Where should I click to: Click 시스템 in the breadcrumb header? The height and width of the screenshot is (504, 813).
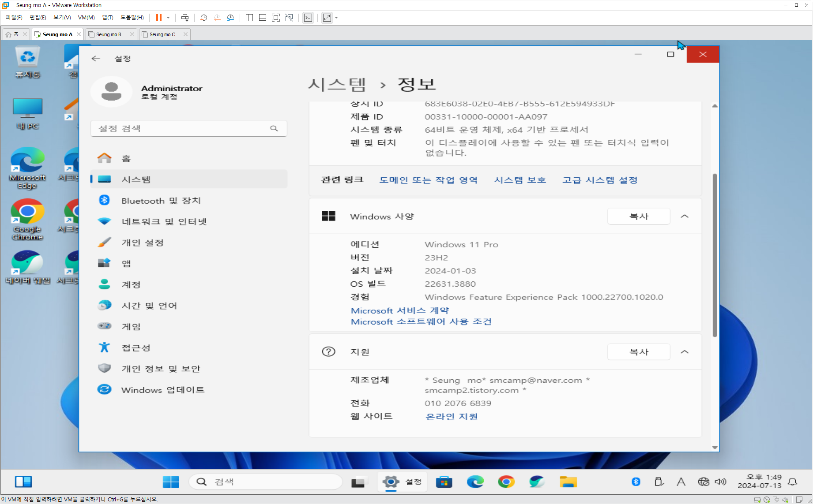[337, 84]
